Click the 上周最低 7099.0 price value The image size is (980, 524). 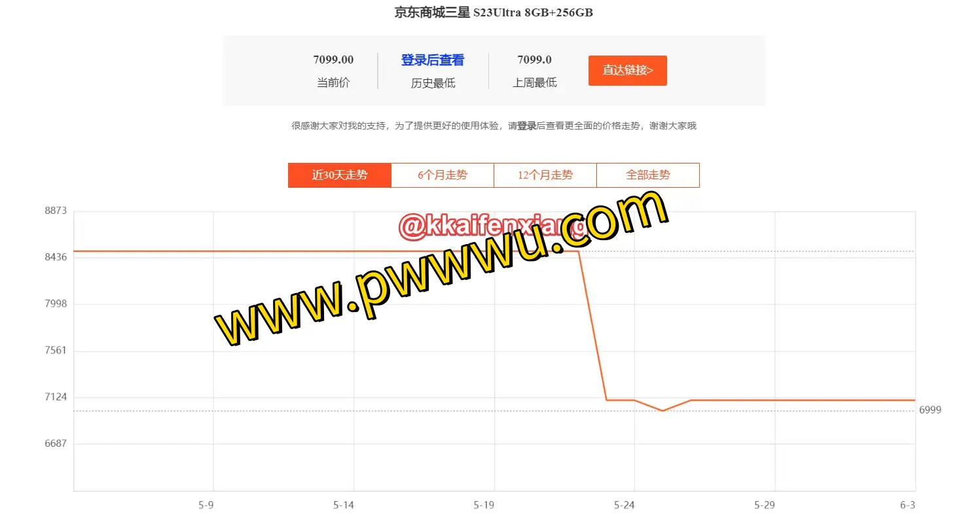(534, 60)
